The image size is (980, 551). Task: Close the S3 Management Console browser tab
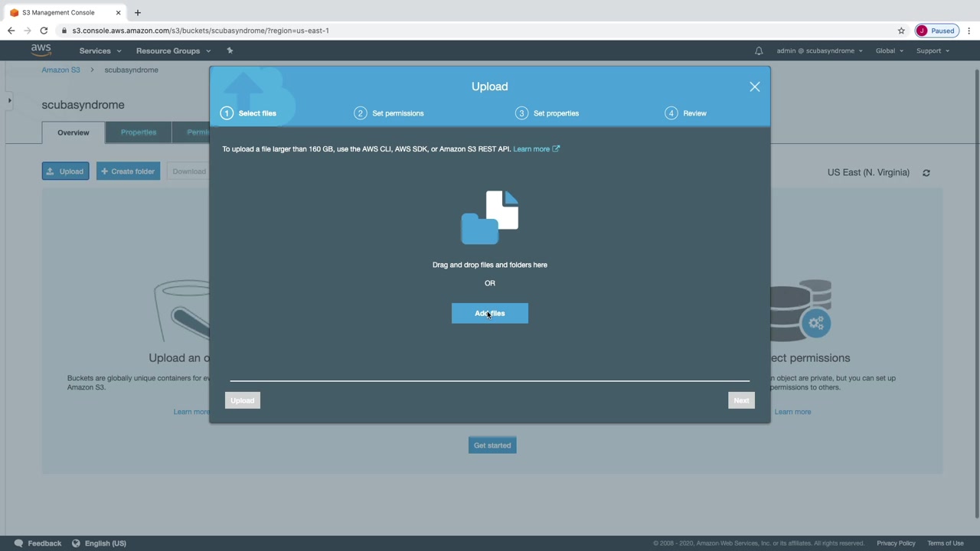point(119,12)
